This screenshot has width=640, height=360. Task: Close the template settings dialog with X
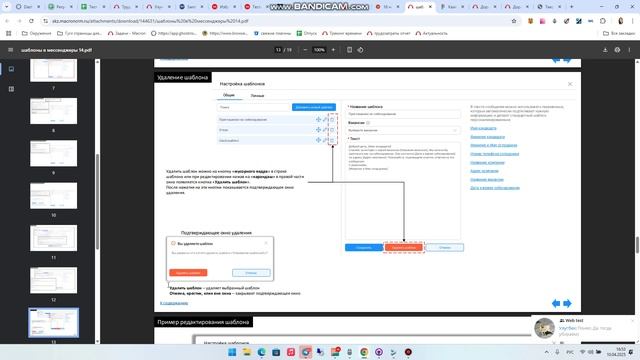(x=570, y=84)
